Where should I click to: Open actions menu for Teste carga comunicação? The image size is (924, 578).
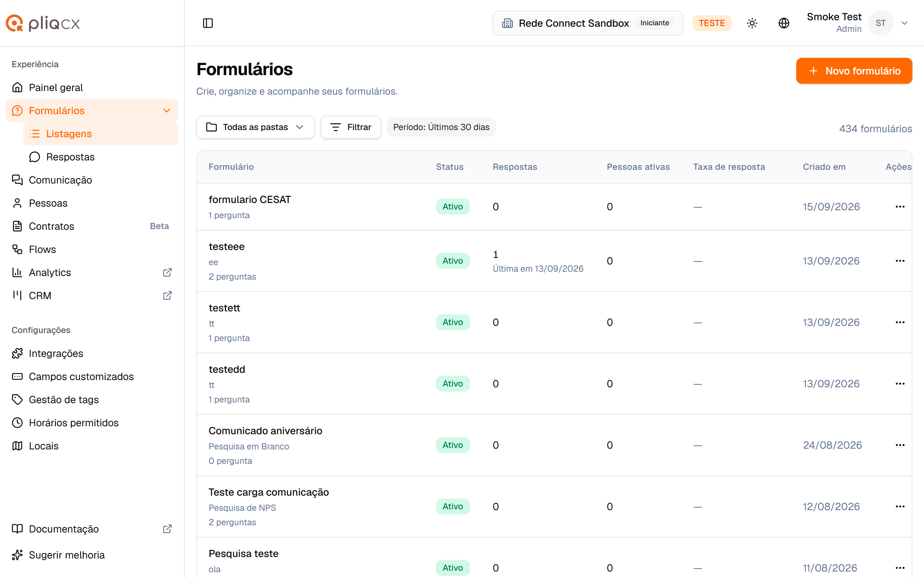[x=900, y=506]
